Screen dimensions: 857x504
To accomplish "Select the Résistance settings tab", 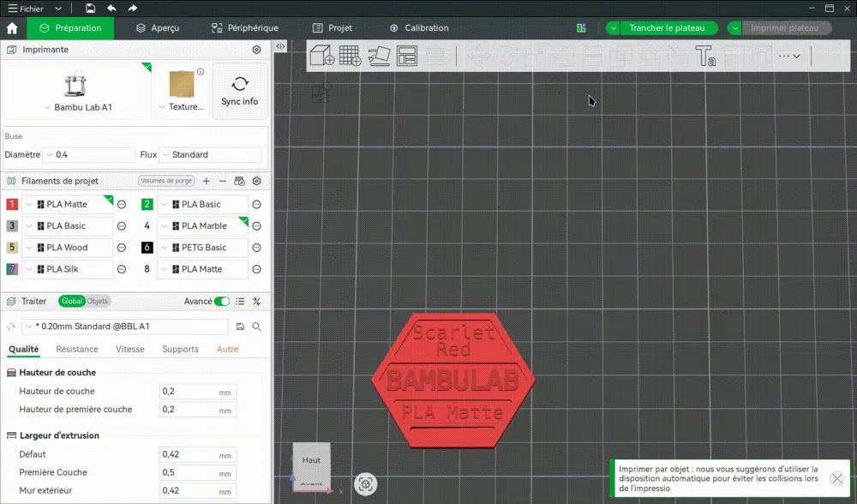I will [77, 350].
